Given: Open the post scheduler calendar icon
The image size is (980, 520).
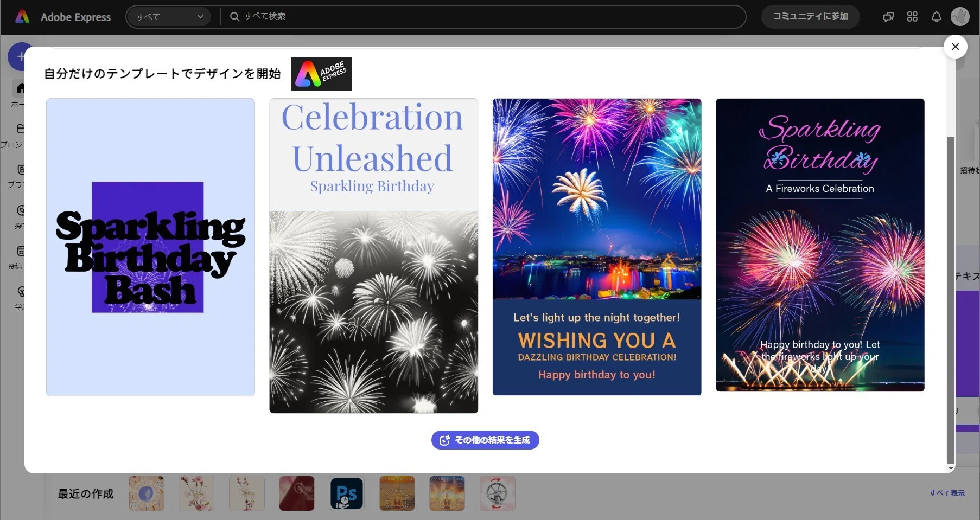Looking at the screenshot, I should 21,251.
